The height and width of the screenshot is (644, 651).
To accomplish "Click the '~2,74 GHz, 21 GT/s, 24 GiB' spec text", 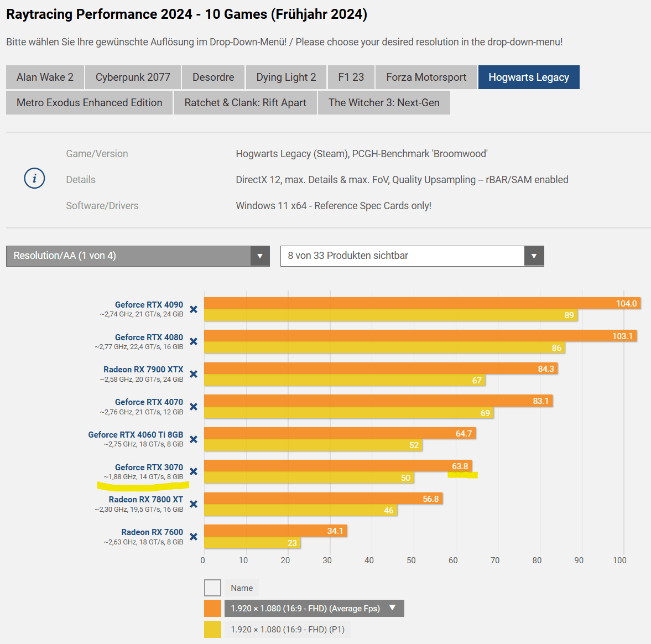I will [x=142, y=314].
